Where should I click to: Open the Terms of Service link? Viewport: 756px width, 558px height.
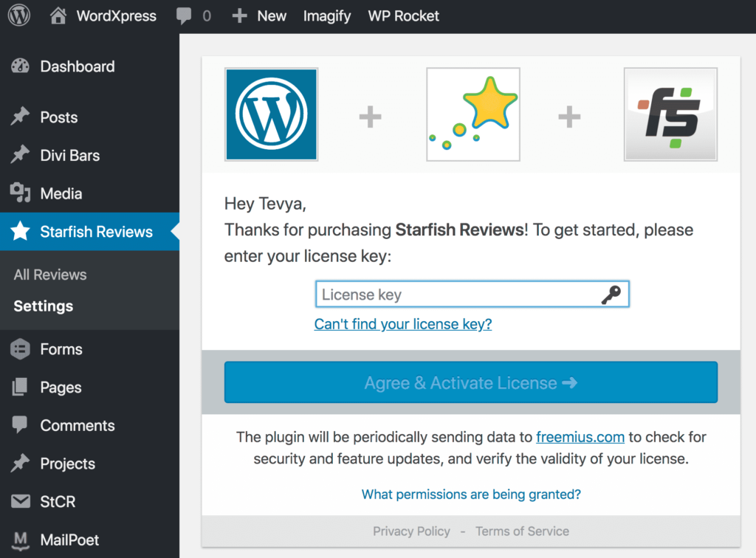(522, 531)
